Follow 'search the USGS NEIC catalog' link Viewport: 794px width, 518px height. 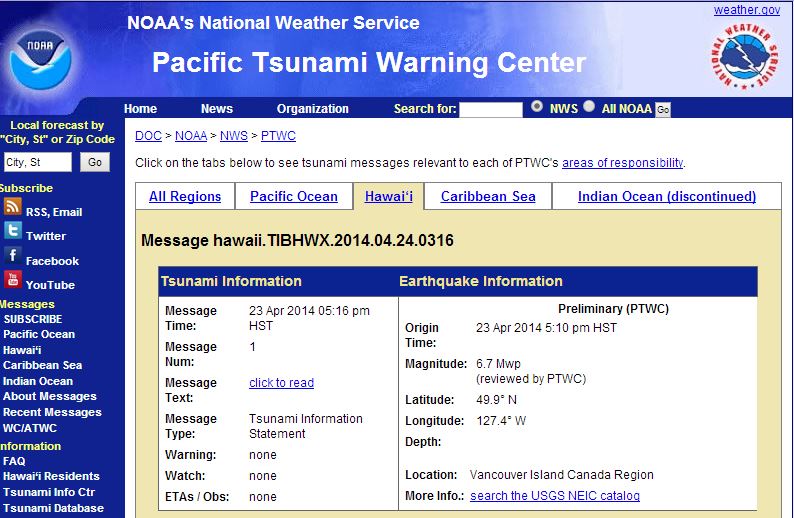tap(555, 496)
